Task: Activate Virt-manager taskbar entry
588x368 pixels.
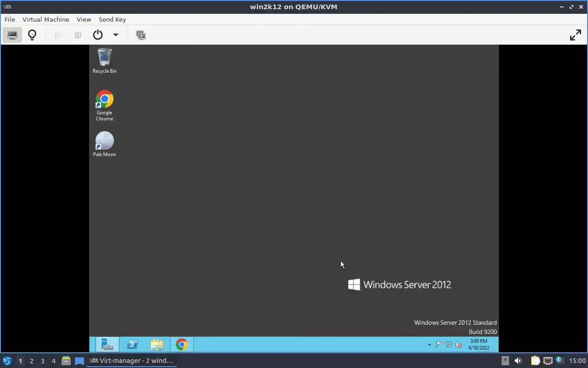Action: [x=131, y=361]
